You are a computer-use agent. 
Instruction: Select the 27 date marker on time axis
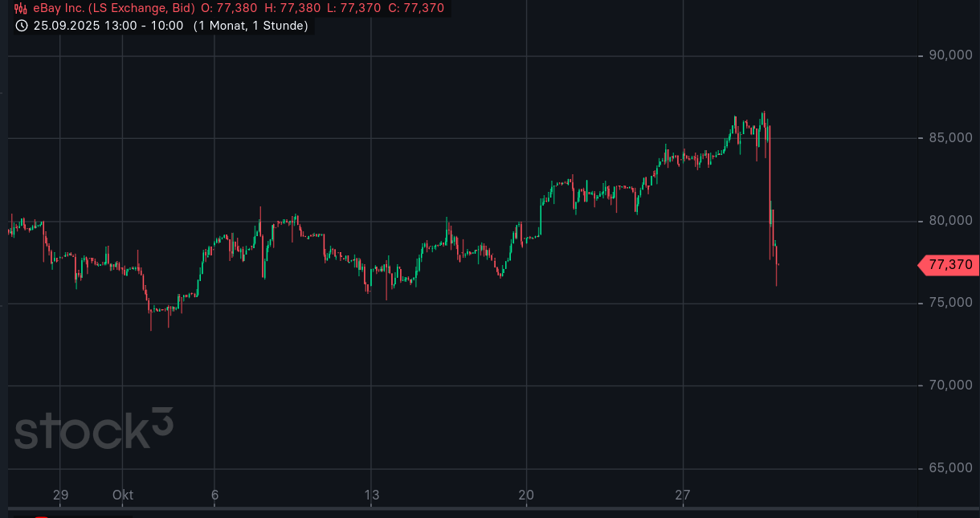(x=682, y=496)
